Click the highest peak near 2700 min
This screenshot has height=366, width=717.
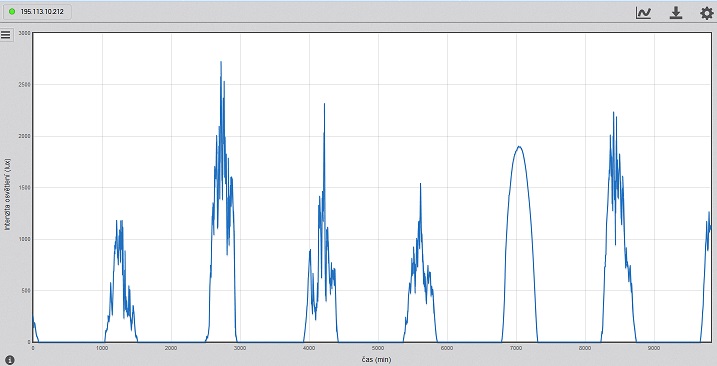pos(221,62)
